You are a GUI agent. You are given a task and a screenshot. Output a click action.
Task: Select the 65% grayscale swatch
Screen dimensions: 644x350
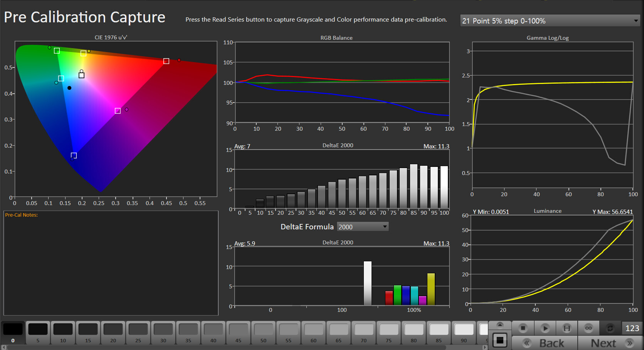338,332
